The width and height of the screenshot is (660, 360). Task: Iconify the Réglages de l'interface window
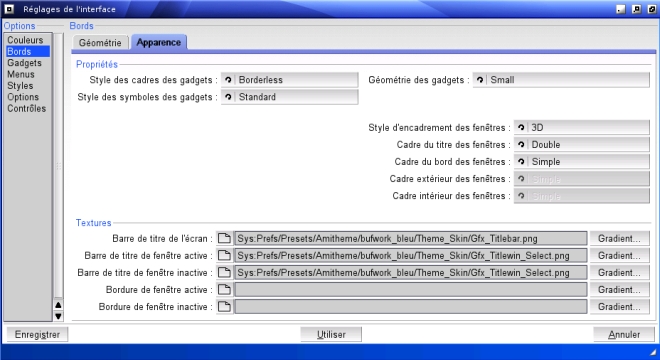(x=621, y=9)
